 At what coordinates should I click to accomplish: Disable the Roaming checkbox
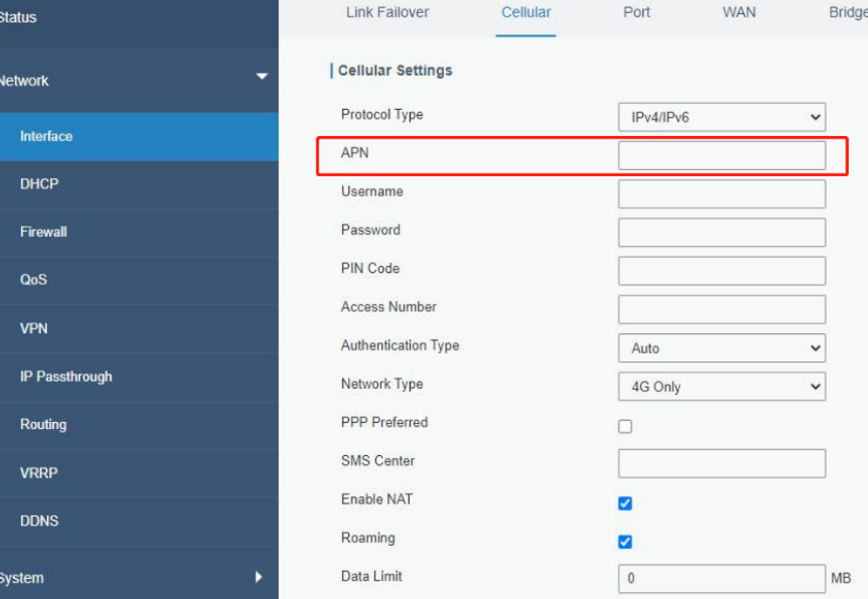pos(625,541)
